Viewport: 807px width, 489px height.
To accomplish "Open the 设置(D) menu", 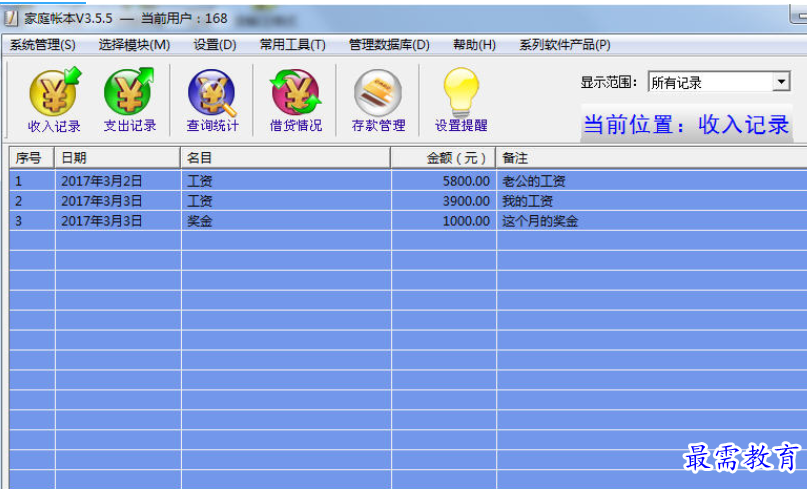I will click(215, 45).
